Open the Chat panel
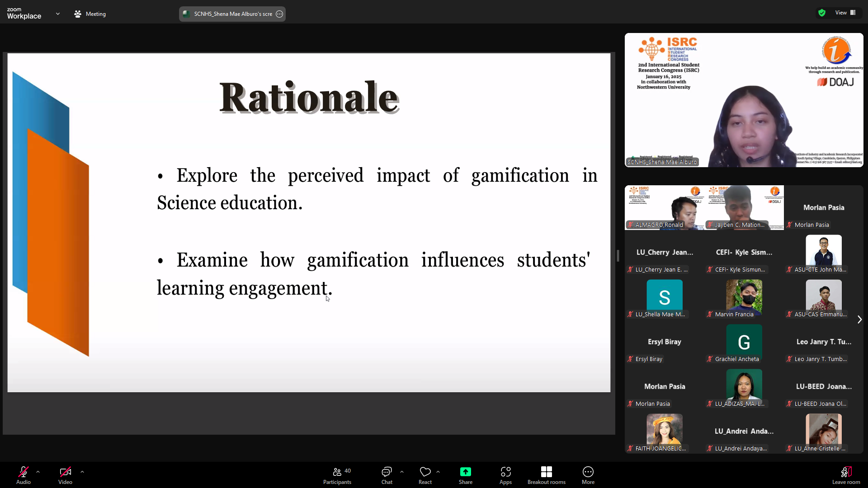Image resolution: width=868 pixels, height=488 pixels. tap(387, 475)
